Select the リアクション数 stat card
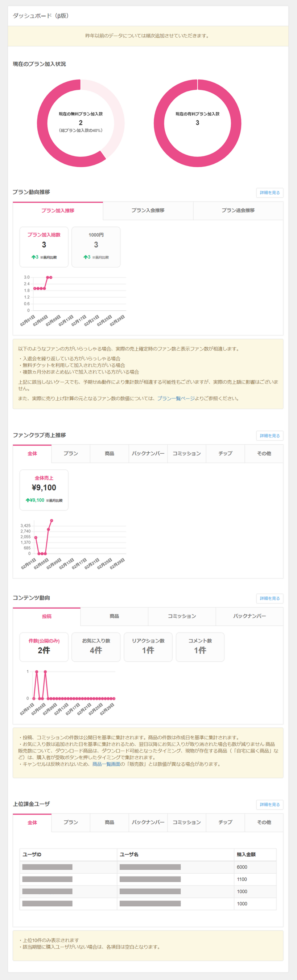 tap(148, 647)
